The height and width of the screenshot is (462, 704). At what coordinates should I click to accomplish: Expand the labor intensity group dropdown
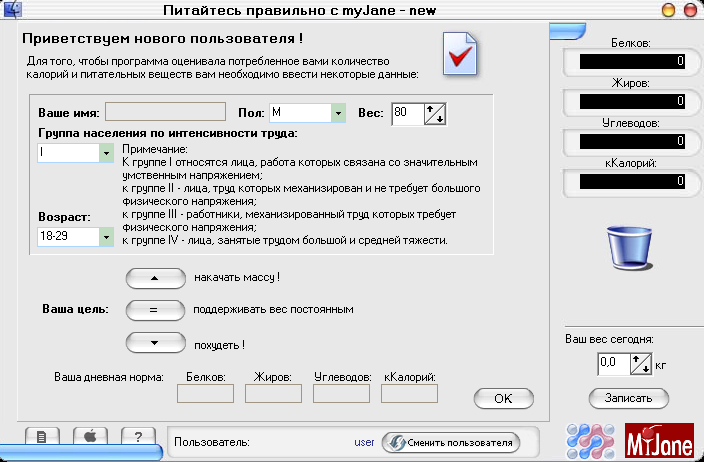[x=105, y=153]
